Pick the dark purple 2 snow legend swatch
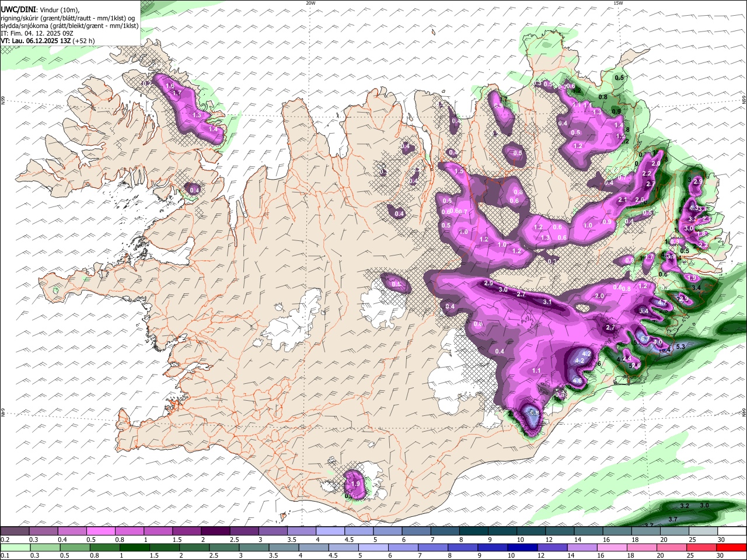The height and width of the screenshot is (560, 747). pyautogui.click(x=215, y=531)
